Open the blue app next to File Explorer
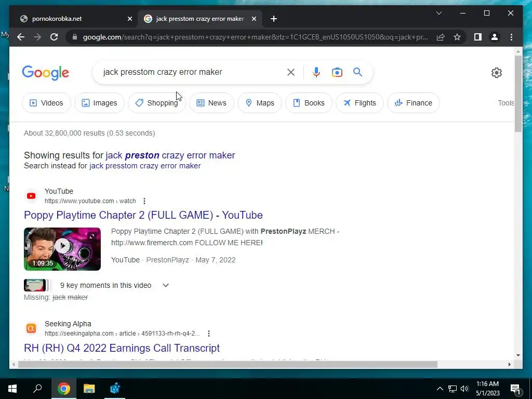Image resolution: width=532 pixels, height=399 pixels. coord(115,389)
